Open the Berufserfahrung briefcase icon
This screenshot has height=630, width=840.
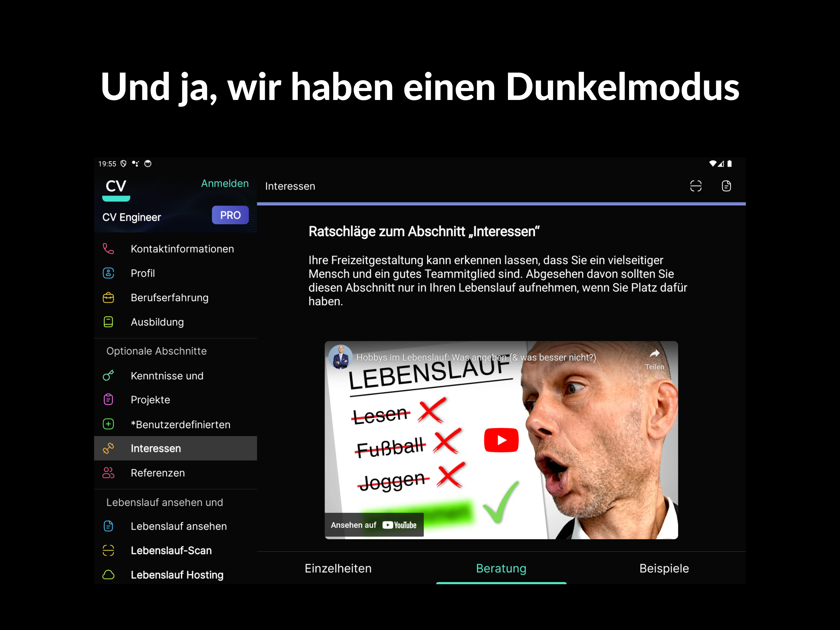(108, 297)
